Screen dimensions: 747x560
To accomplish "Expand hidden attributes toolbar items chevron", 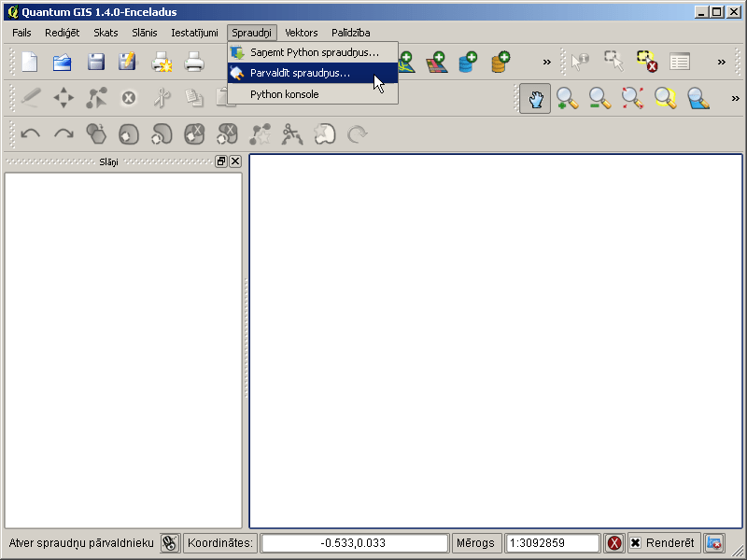I will (x=721, y=62).
